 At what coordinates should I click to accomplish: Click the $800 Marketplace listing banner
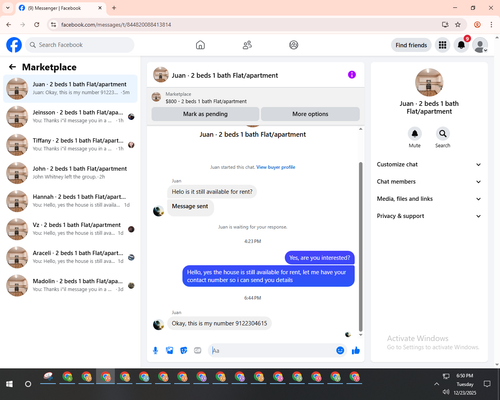pyautogui.click(x=255, y=98)
